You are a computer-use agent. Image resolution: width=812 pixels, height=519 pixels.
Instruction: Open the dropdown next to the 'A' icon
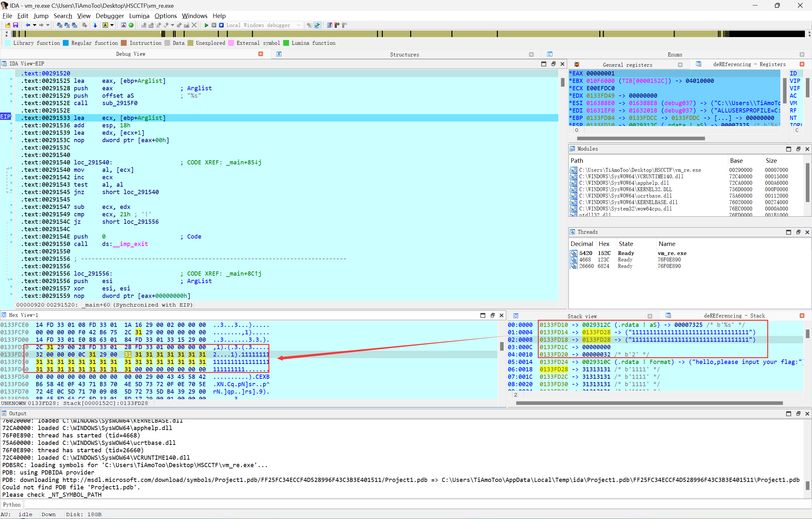point(112,25)
